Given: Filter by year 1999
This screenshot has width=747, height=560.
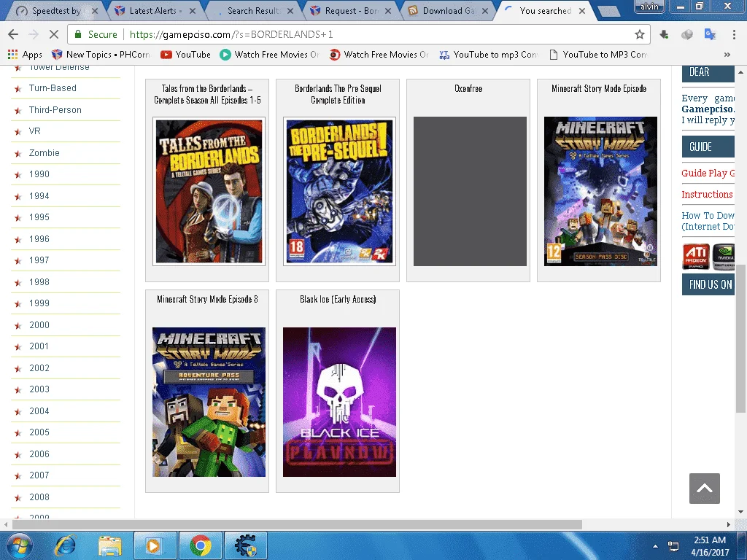Looking at the screenshot, I should (39, 303).
